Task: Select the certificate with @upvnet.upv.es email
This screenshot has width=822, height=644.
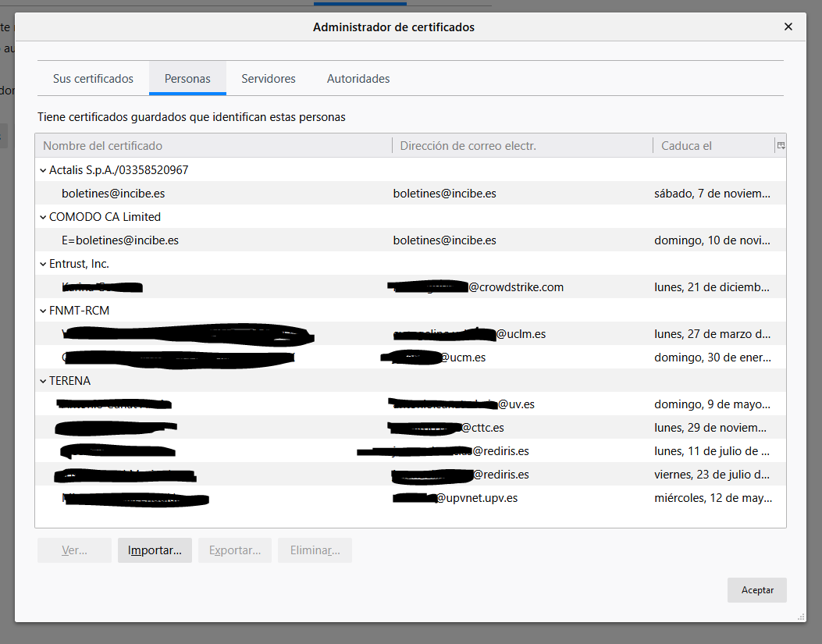Action: coord(476,498)
